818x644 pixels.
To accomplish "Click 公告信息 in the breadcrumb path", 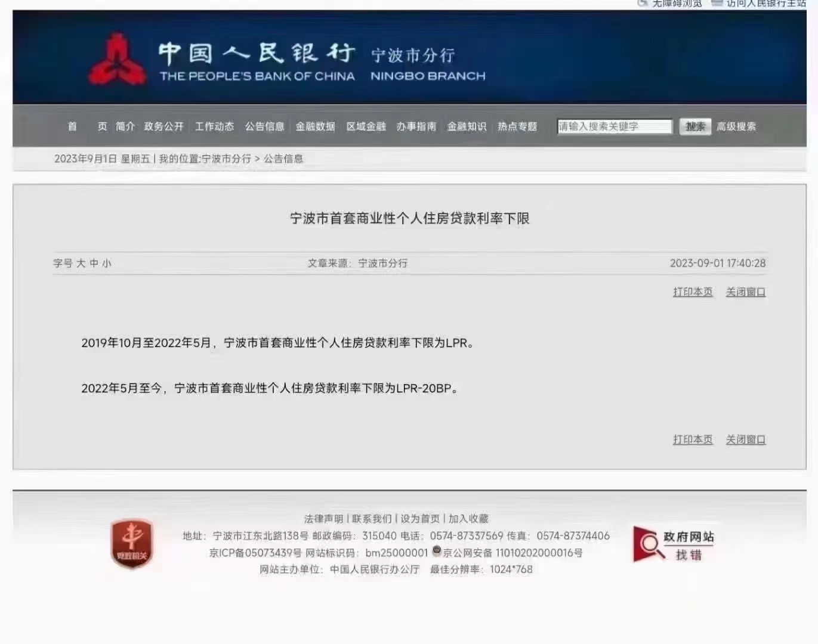I will (x=283, y=159).
